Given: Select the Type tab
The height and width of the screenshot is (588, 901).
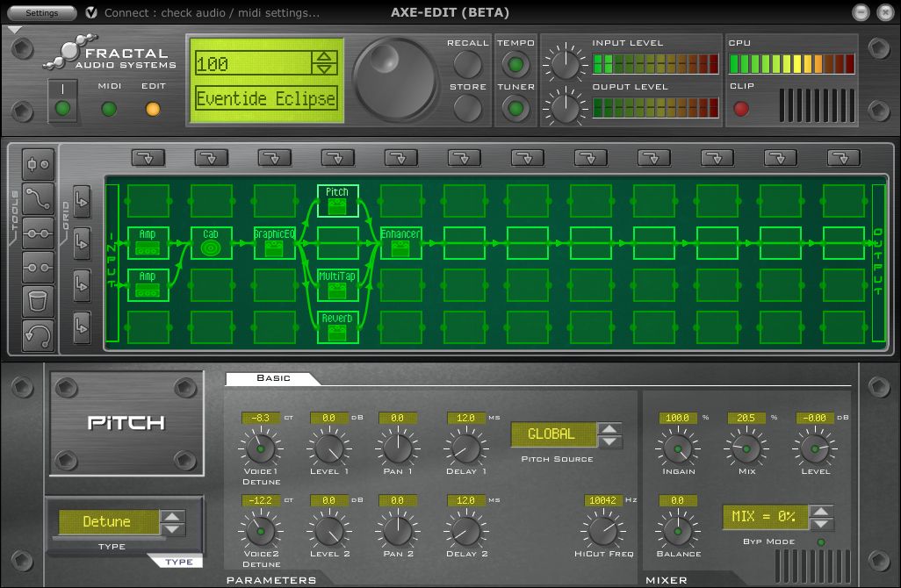Looking at the screenshot, I should pyautogui.click(x=178, y=562).
